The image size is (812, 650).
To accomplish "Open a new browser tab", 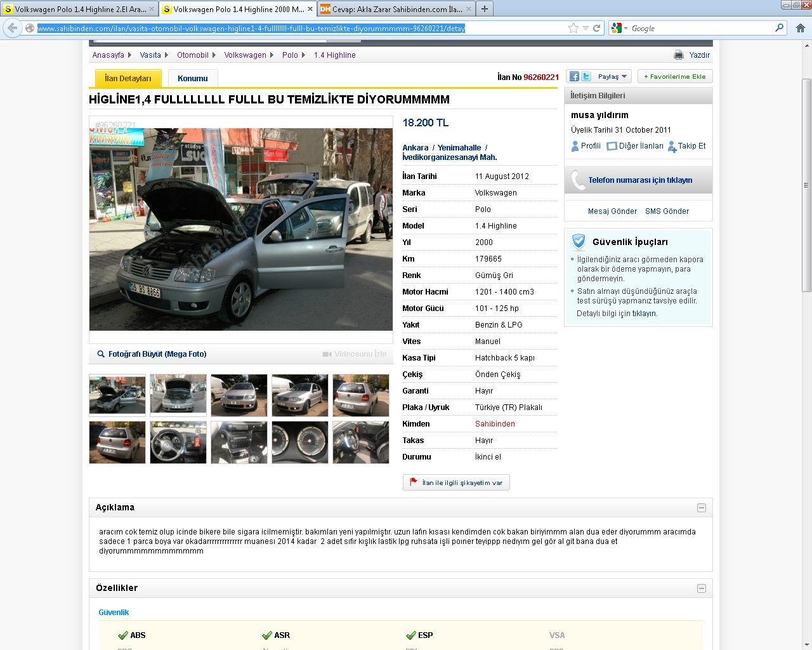I will [x=485, y=9].
